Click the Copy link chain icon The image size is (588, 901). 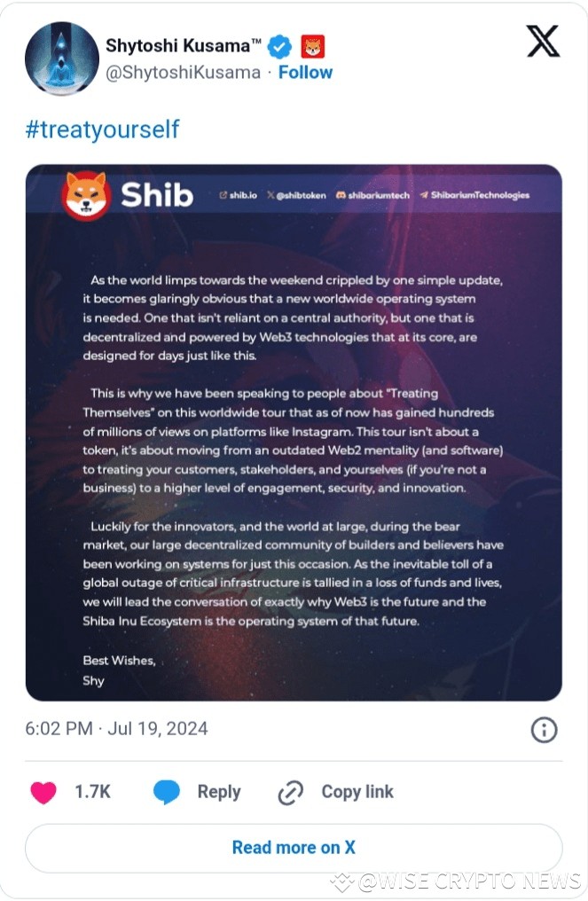coord(290,792)
